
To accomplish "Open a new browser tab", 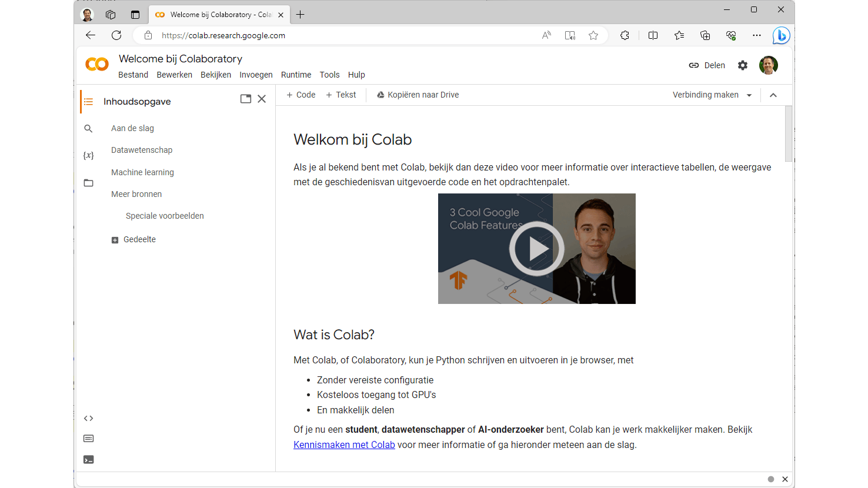I will pyautogui.click(x=301, y=15).
